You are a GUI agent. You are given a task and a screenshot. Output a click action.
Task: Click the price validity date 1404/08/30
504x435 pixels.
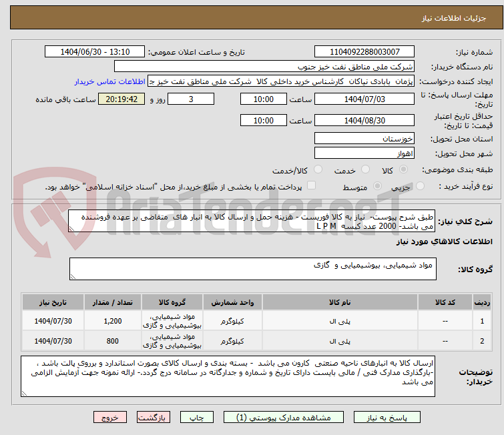pyautogui.click(x=364, y=121)
